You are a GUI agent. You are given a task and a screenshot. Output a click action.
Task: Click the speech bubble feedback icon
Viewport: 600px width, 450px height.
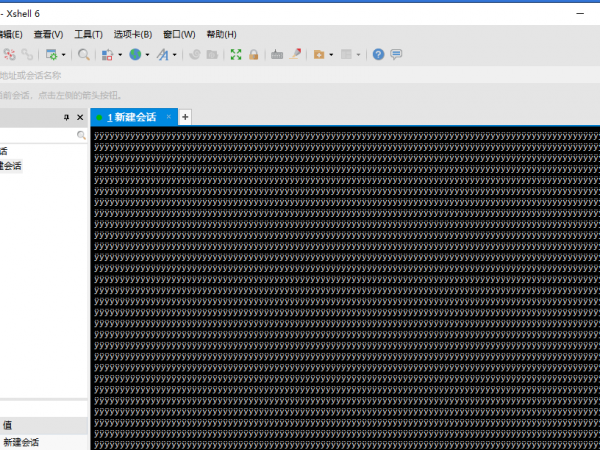tap(396, 54)
